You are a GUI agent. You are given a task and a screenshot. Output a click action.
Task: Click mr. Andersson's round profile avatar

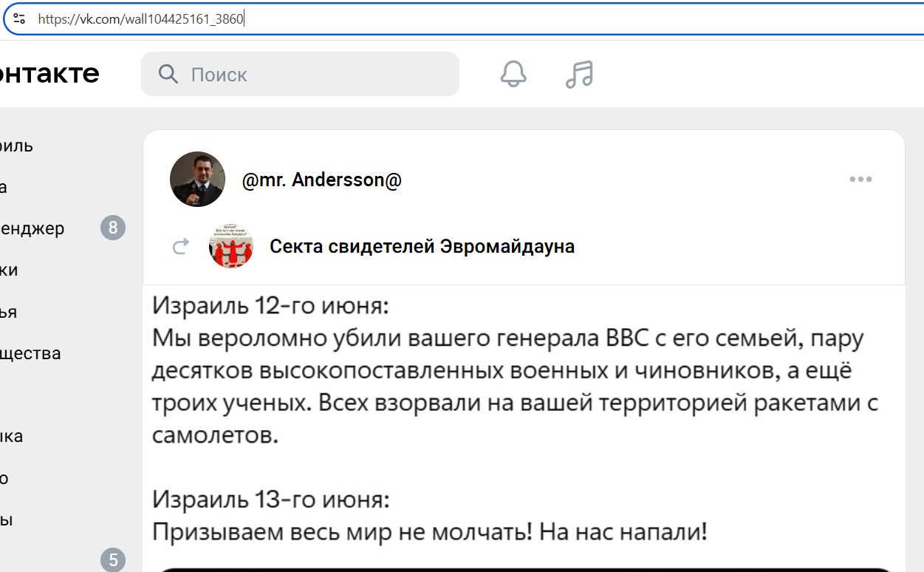pyautogui.click(x=197, y=178)
